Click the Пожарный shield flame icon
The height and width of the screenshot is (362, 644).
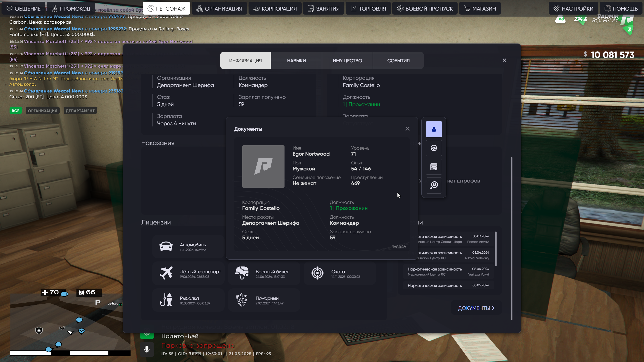(242, 300)
